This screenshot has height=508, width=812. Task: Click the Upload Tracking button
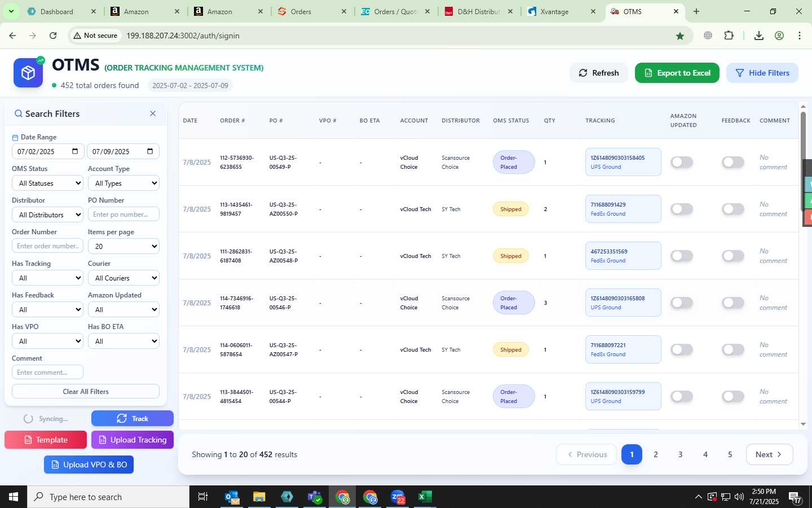point(133,440)
